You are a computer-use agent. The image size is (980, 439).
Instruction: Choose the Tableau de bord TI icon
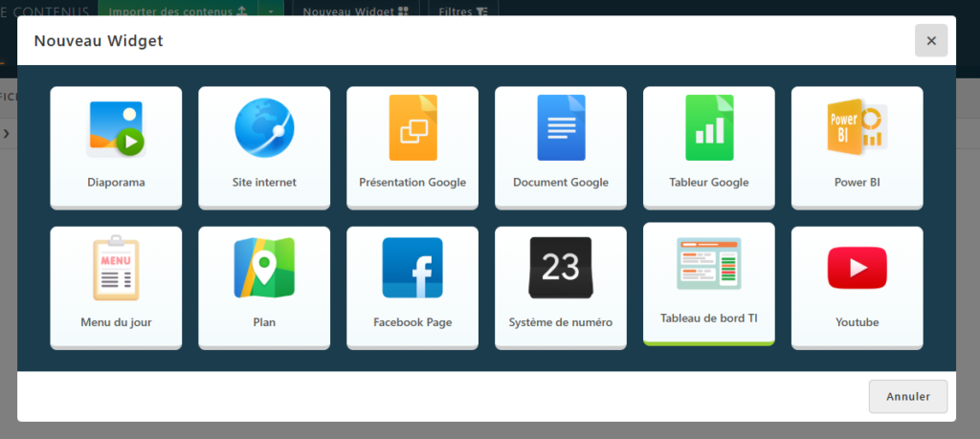pyautogui.click(x=709, y=264)
